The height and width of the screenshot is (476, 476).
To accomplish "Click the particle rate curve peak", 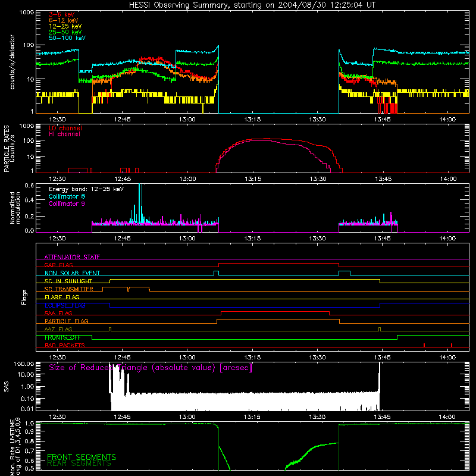I will 266,139.
